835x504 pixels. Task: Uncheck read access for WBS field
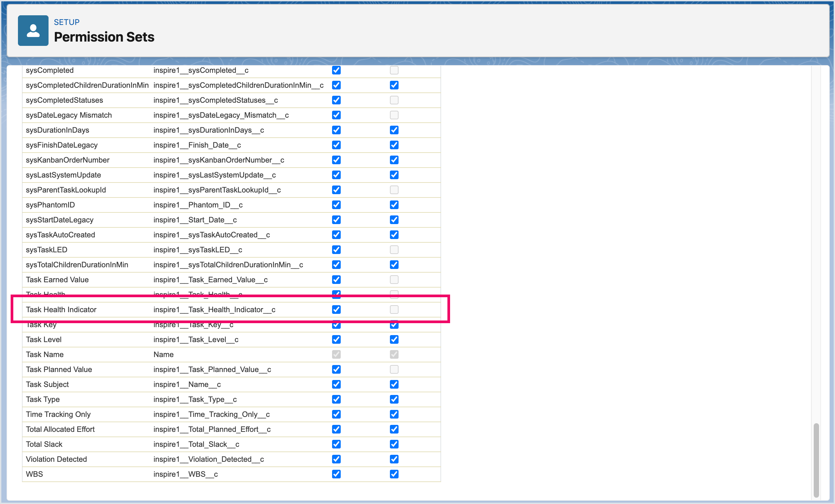click(x=336, y=474)
